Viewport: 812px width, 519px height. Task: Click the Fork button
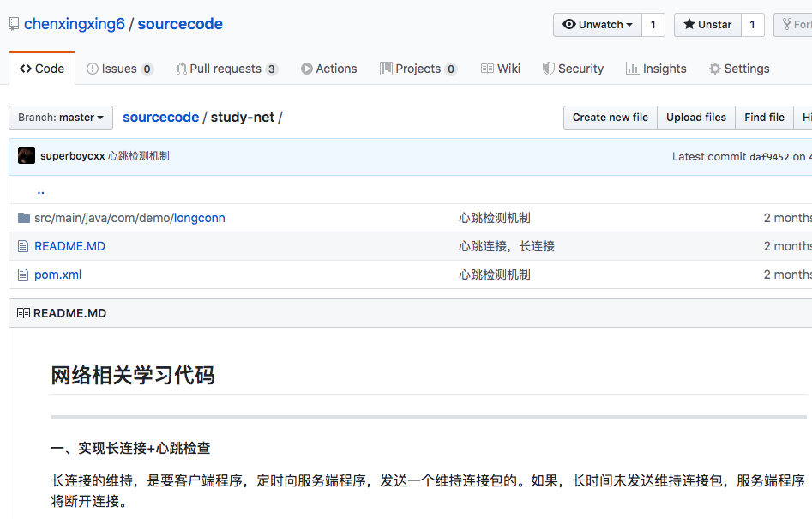tap(795, 25)
